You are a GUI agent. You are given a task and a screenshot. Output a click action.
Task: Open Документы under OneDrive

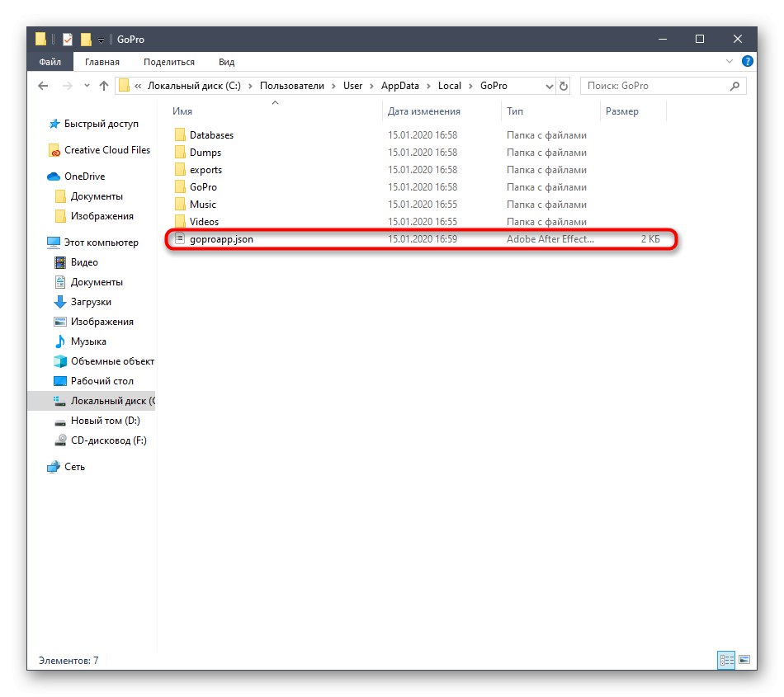97,196
